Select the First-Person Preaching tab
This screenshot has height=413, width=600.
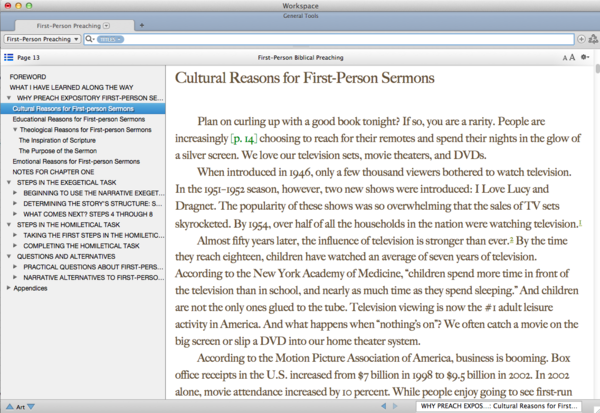pos(74,26)
